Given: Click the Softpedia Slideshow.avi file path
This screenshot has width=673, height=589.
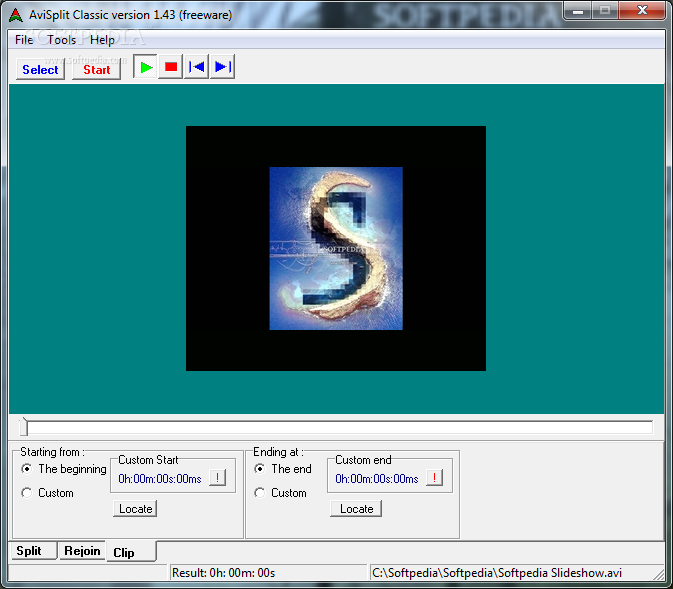Looking at the screenshot, I should [x=497, y=573].
